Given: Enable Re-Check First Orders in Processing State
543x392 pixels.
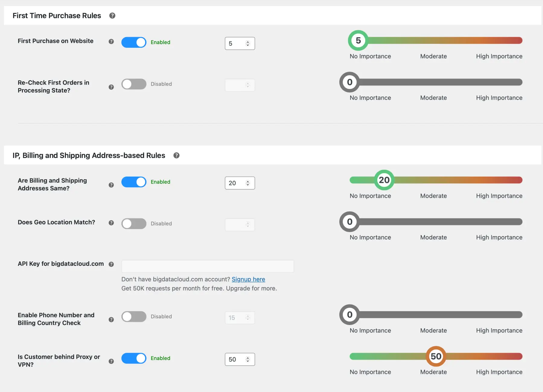Looking at the screenshot, I should (134, 84).
